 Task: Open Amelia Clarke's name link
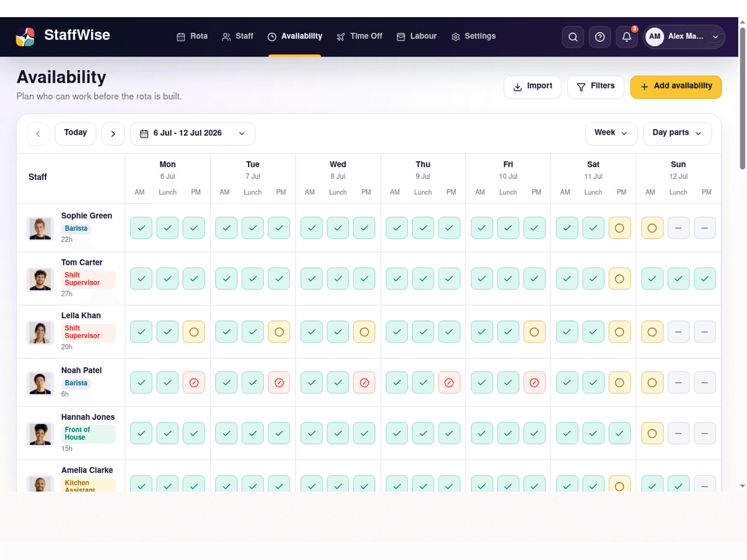[87, 470]
